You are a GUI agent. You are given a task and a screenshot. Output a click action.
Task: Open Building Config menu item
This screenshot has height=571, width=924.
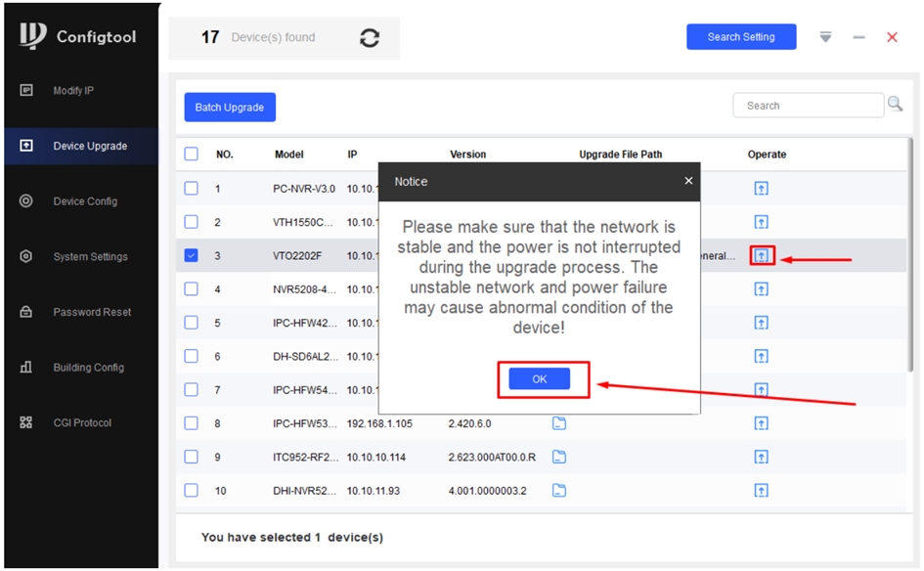88,368
